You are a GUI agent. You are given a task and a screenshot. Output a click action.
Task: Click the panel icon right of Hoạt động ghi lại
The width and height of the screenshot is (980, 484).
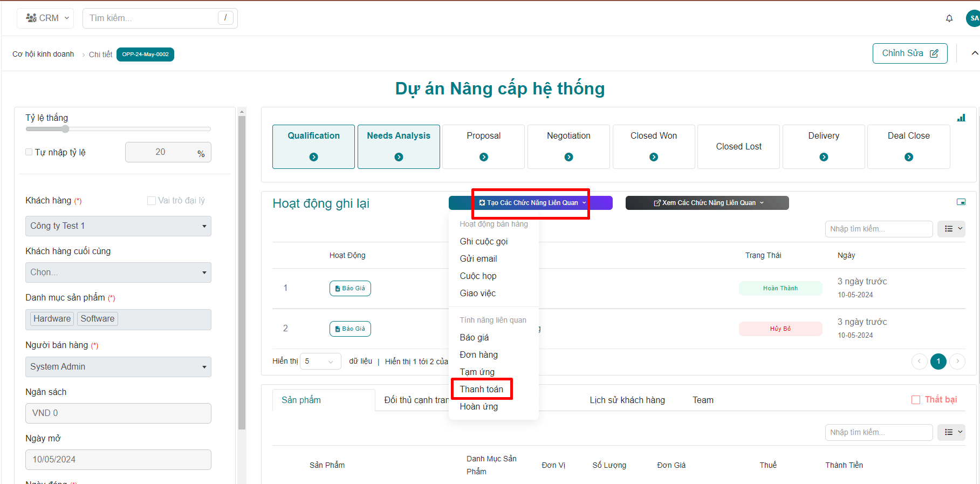point(961,202)
